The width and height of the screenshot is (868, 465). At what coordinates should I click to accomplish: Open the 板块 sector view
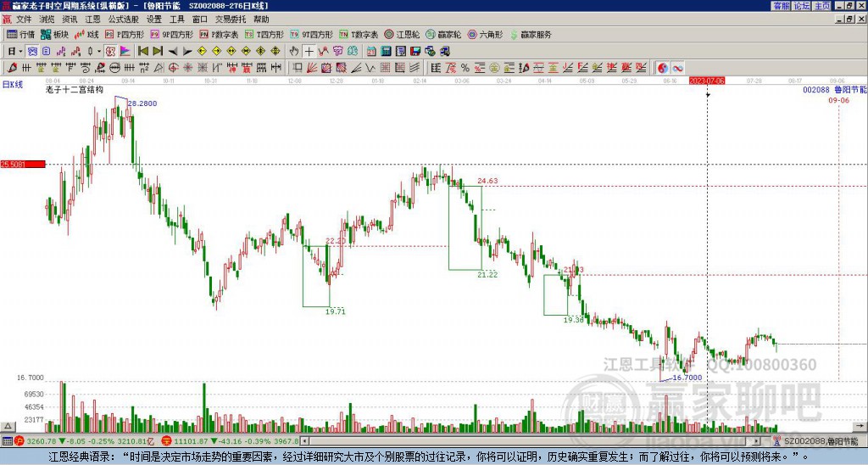(55, 34)
